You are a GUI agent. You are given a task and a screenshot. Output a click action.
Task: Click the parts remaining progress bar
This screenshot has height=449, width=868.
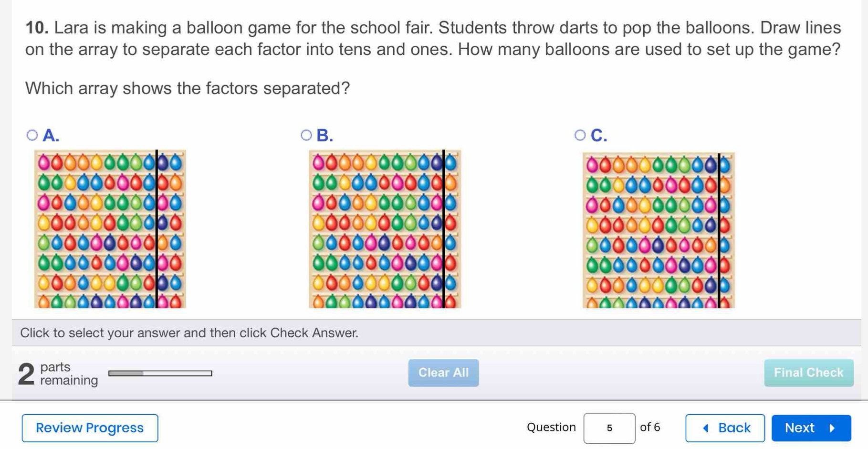160,373
